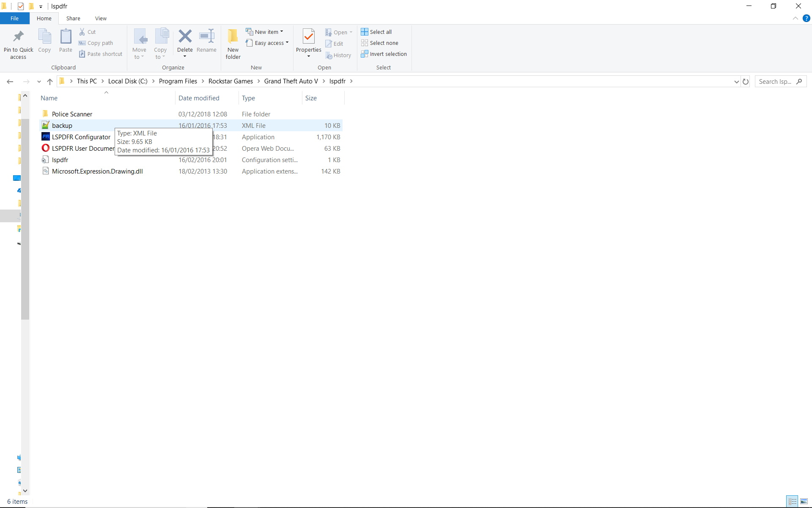The width and height of the screenshot is (812, 508).
Task: Open the Share ribbon tab
Action: [x=73, y=19]
